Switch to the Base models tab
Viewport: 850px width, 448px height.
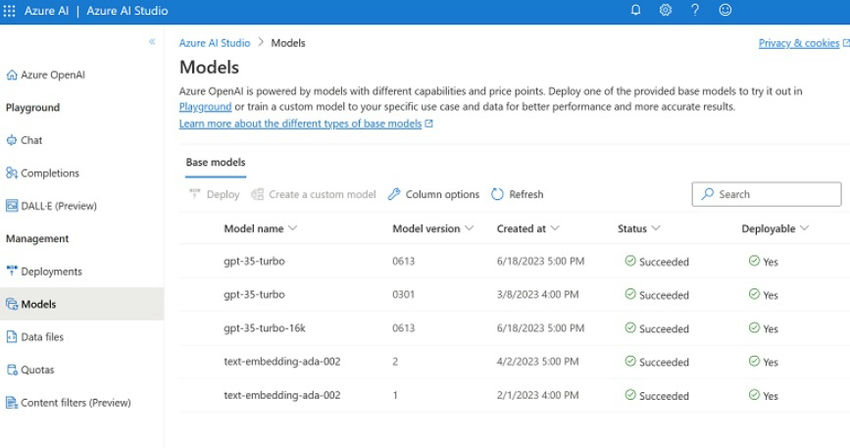coord(215,162)
